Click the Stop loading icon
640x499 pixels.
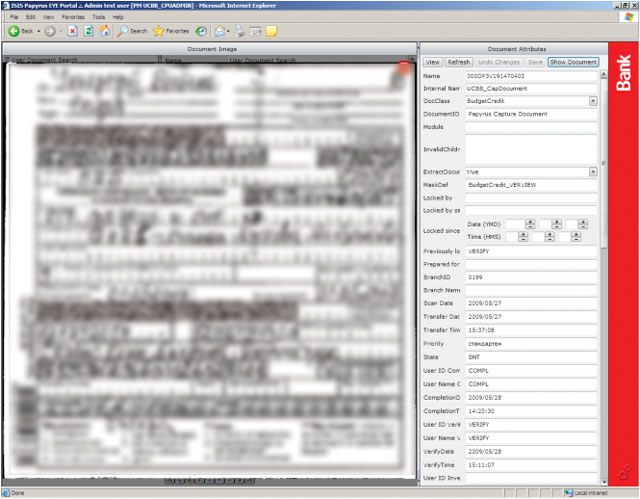click(x=74, y=31)
